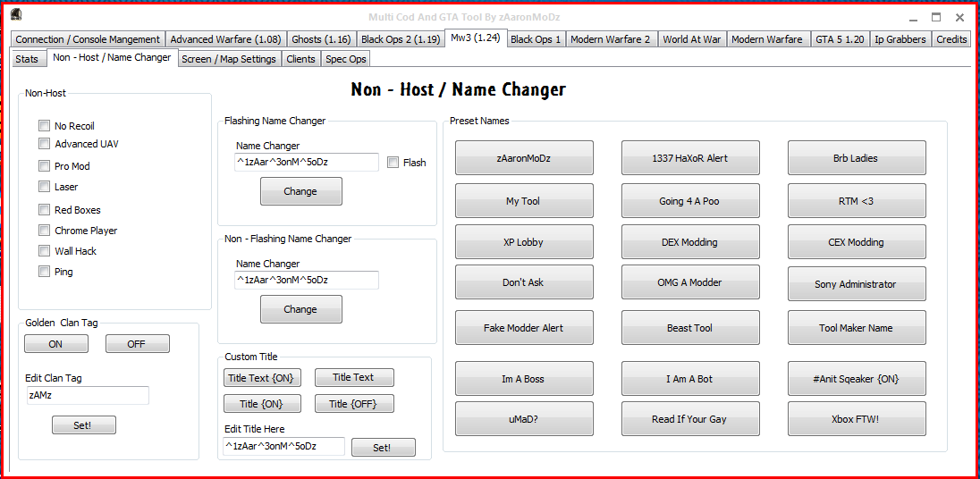Apply the My Tool preset
This screenshot has width=980, height=479.
pyautogui.click(x=524, y=201)
